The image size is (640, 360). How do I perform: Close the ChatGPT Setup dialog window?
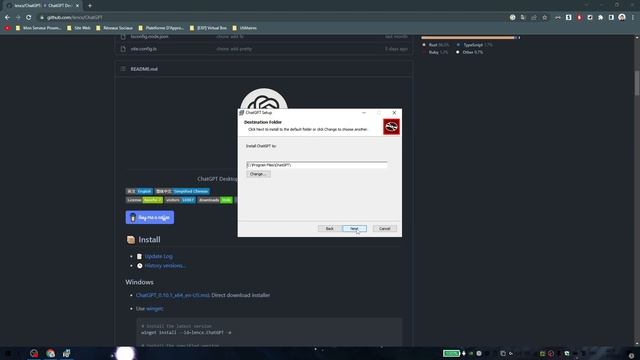point(394,113)
